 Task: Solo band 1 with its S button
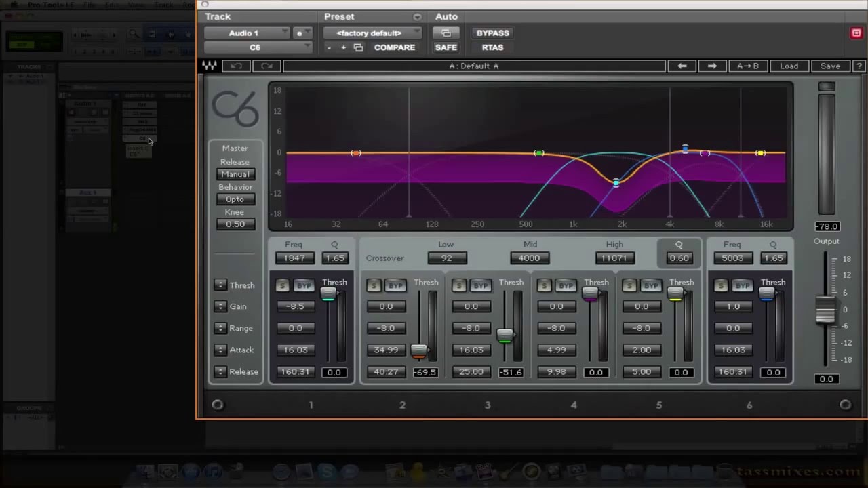pos(283,286)
